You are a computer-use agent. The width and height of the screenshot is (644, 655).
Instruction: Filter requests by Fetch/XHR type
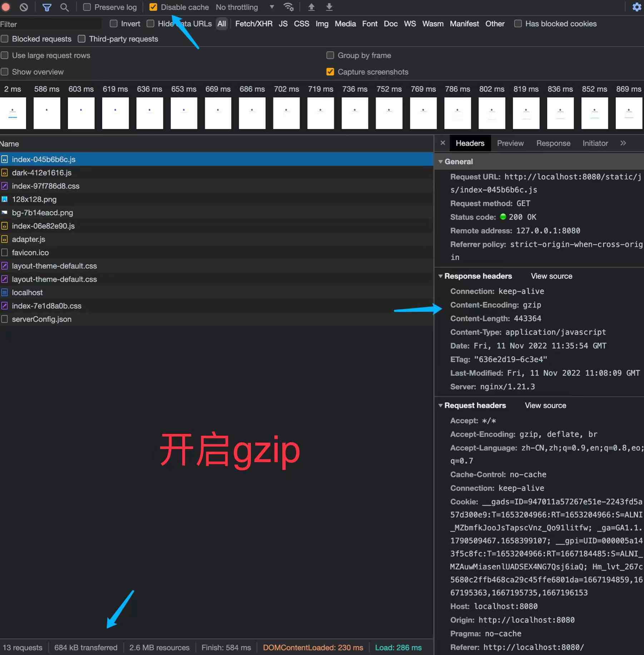[x=253, y=24]
